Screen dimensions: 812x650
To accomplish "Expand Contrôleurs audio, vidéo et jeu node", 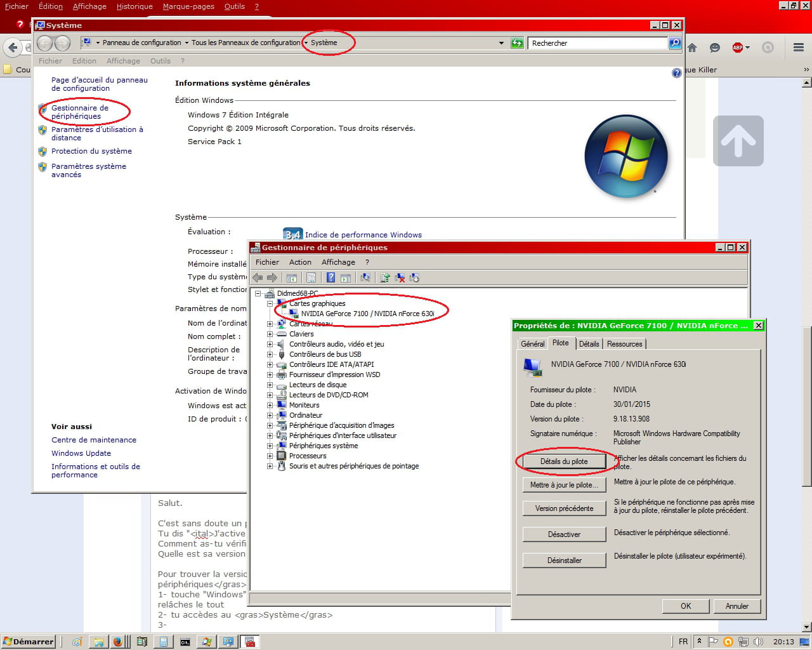I will point(270,344).
